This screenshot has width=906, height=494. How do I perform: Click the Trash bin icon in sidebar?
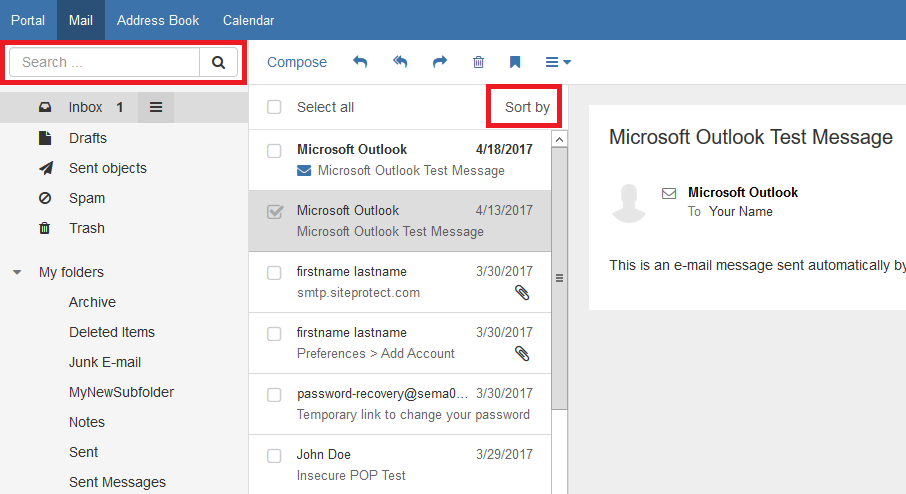pos(44,228)
